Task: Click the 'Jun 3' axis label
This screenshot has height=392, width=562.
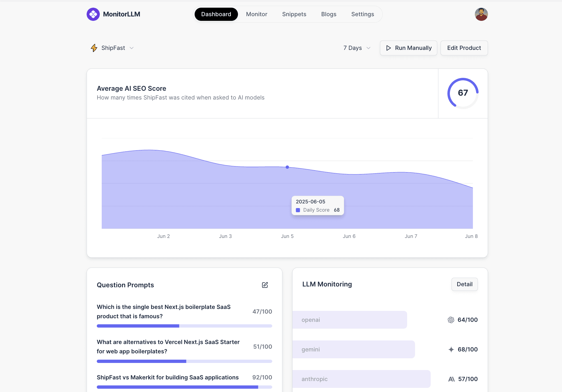Action: pyautogui.click(x=225, y=236)
